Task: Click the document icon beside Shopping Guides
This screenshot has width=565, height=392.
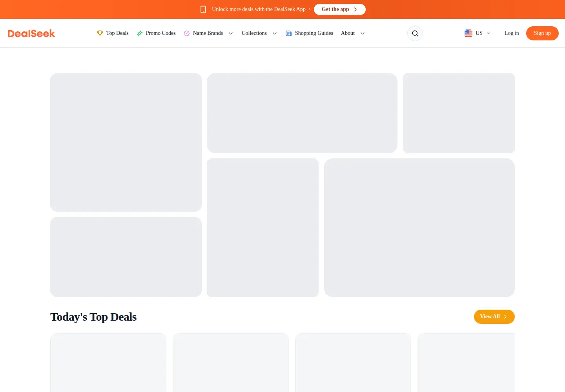Action: coord(289,33)
